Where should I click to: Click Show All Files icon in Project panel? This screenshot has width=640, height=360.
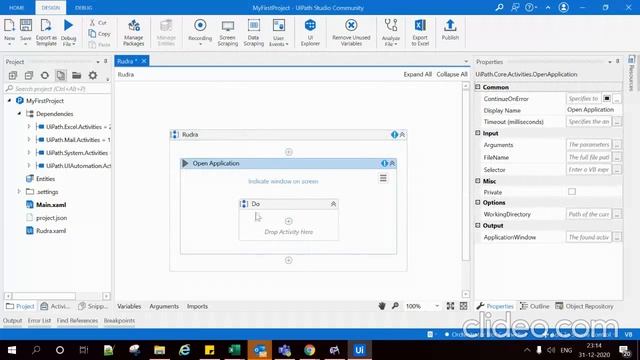(x=61, y=75)
